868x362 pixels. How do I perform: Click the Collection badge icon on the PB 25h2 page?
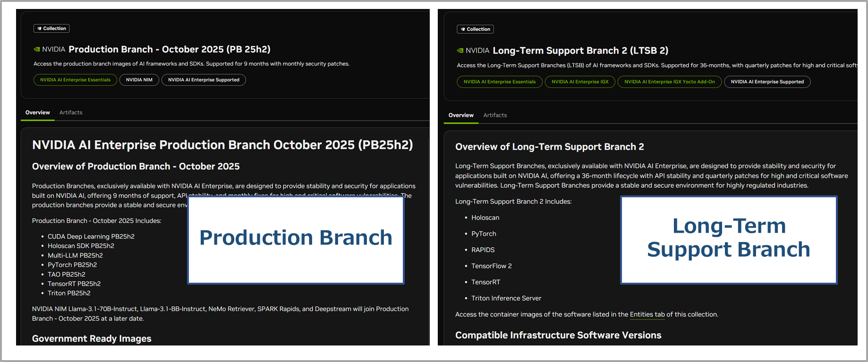coord(40,29)
